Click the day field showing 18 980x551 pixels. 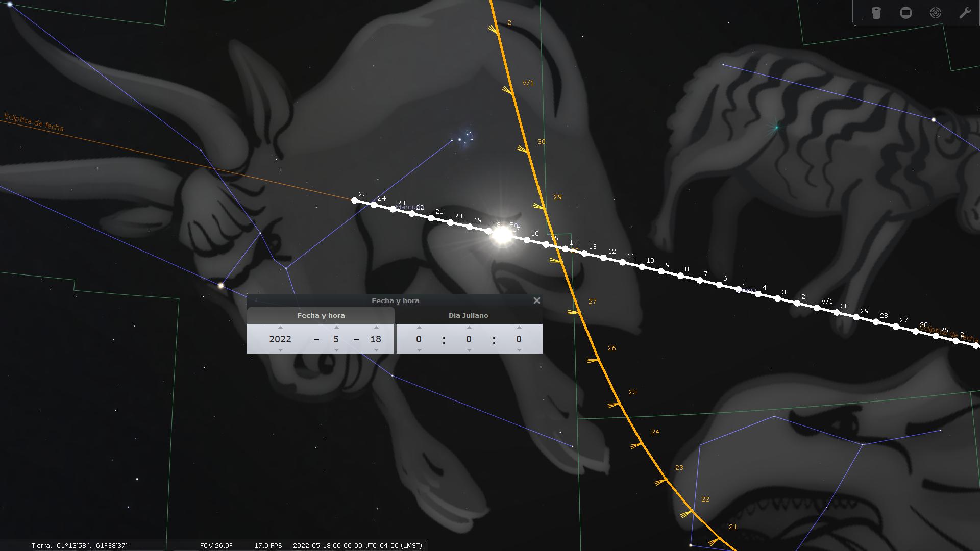(x=376, y=339)
